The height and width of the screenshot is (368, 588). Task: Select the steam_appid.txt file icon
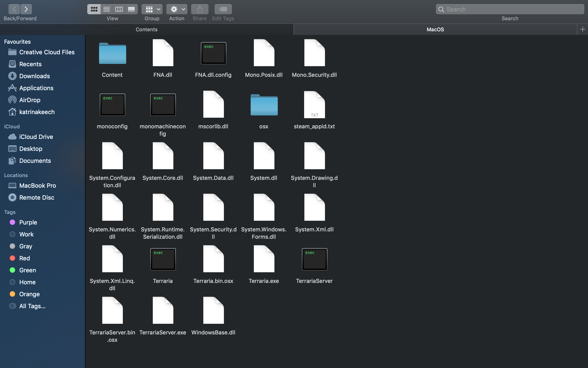[x=314, y=105]
